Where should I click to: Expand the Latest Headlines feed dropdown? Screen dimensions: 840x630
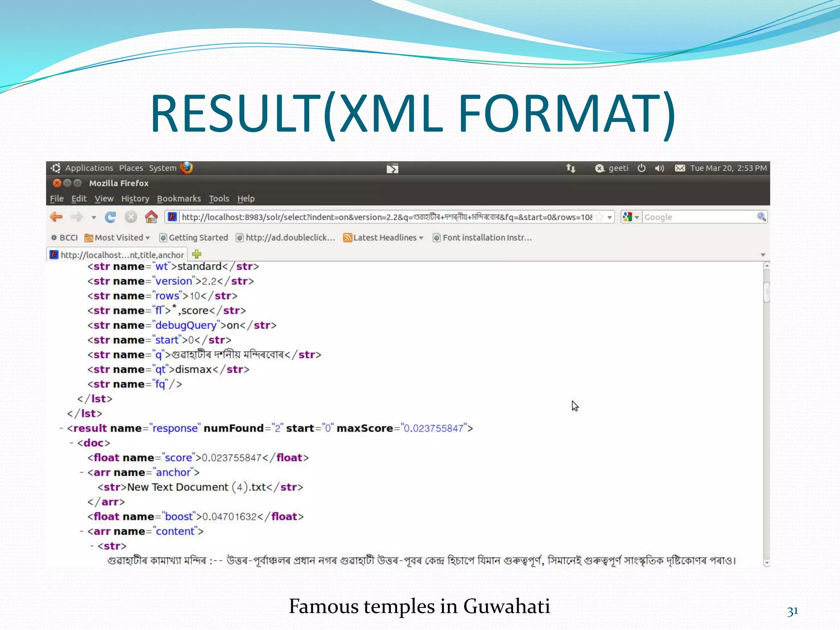pos(383,237)
